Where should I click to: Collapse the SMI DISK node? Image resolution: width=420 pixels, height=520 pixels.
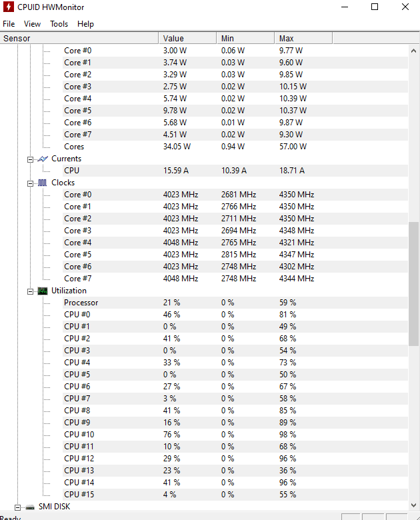pyautogui.click(x=17, y=507)
